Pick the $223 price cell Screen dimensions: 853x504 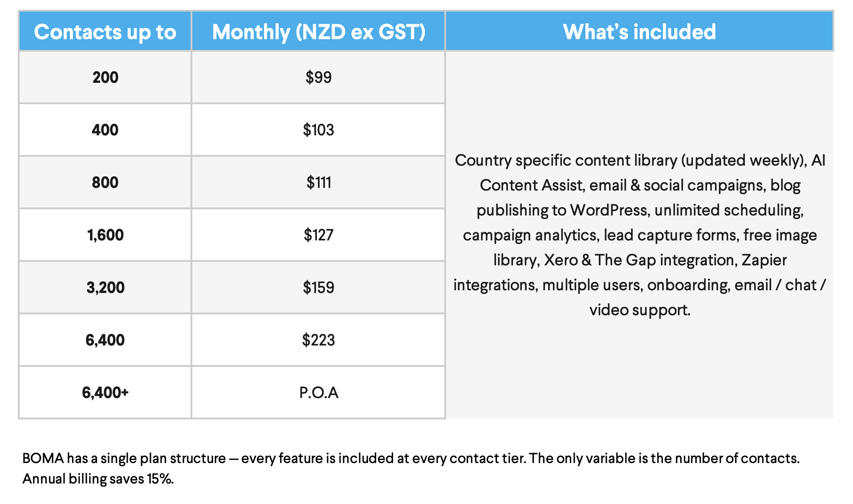point(319,340)
